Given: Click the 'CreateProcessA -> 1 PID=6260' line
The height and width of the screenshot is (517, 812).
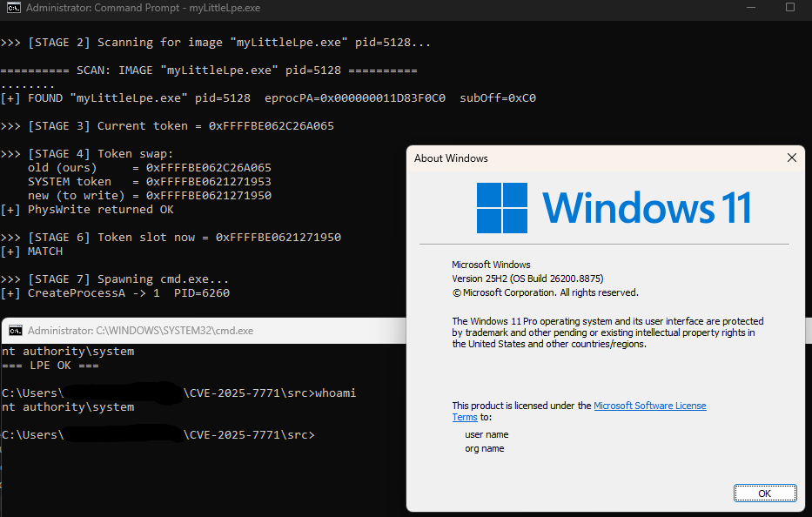Looking at the screenshot, I should click(115, 293).
